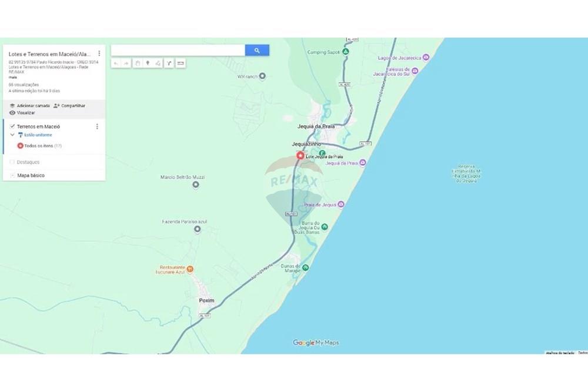Click Adicionar camada to add a layer
The image size is (588, 392).
coord(32,105)
